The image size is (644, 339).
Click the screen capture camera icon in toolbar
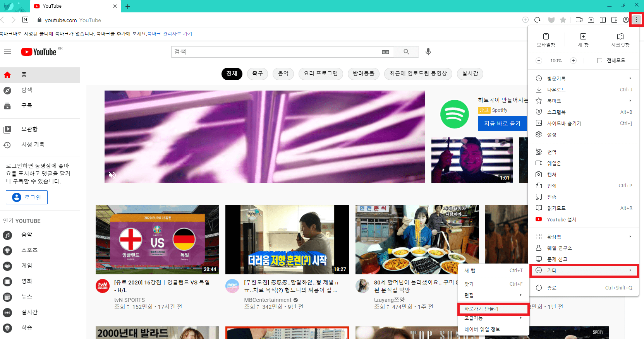591,20
